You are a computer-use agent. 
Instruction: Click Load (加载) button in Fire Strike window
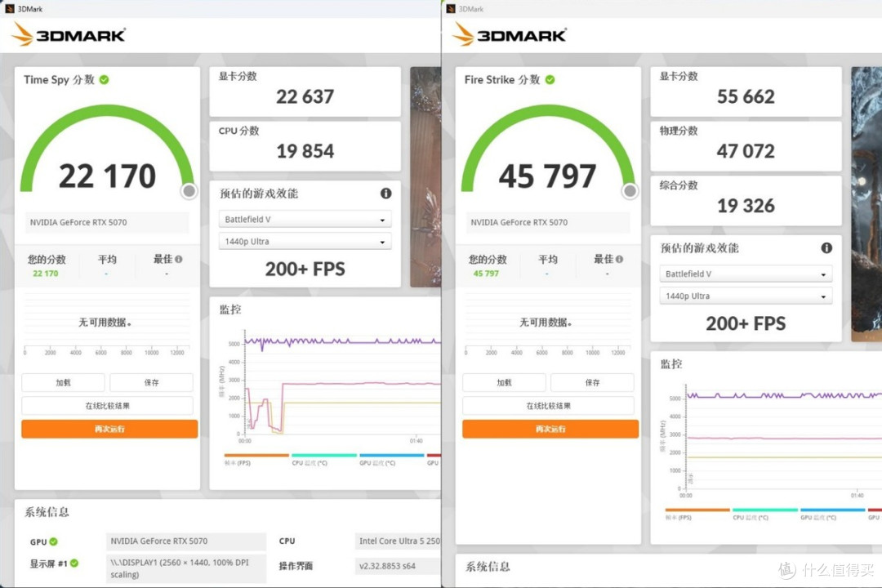pos(504,383)
